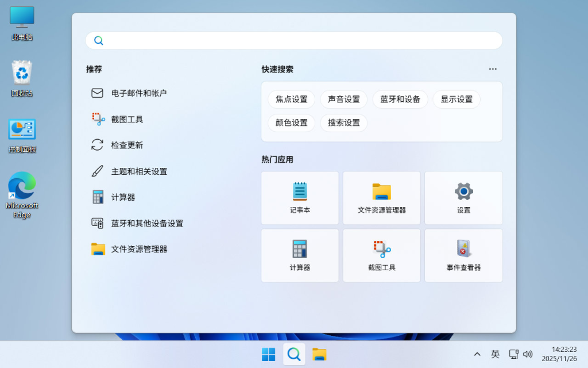The width and height of the screenshot is (588, 368).
Task: Expand hidden icons in the system tray
Action: click(477, 354)
